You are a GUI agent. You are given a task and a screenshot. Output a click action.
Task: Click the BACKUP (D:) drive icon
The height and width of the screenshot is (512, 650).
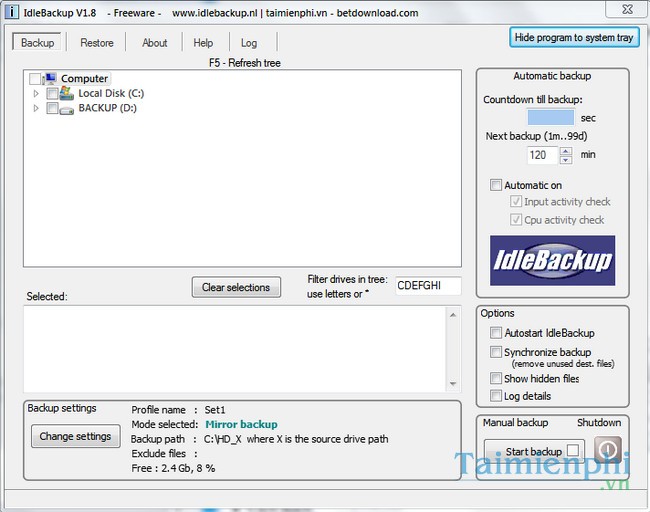(x=66, y=110)
